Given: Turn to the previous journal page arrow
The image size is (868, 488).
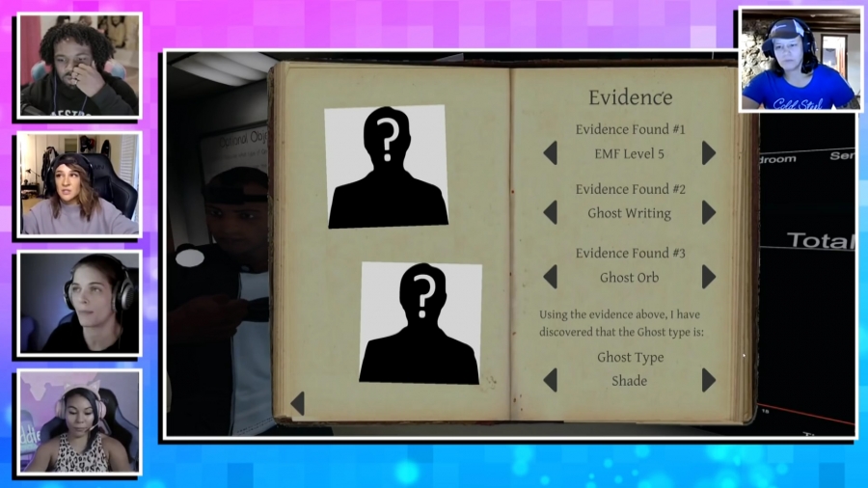Looking at the screenshot, I should coord(297,403).
